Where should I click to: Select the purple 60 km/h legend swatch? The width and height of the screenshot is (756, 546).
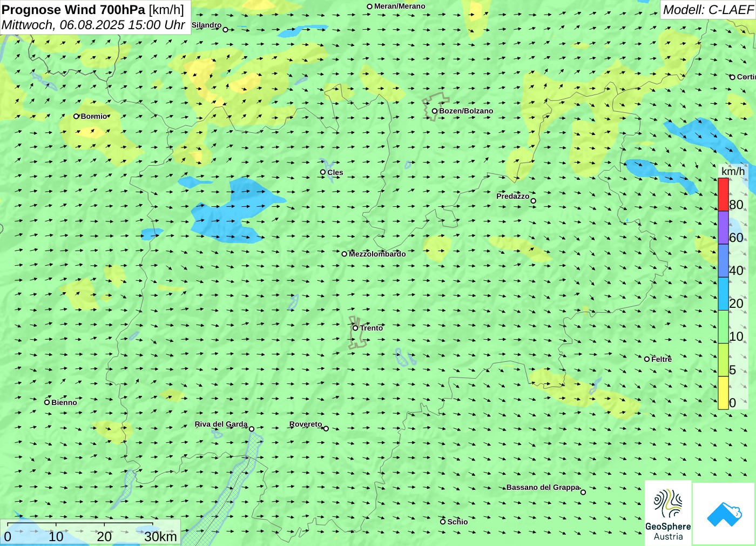coord(723,227)
